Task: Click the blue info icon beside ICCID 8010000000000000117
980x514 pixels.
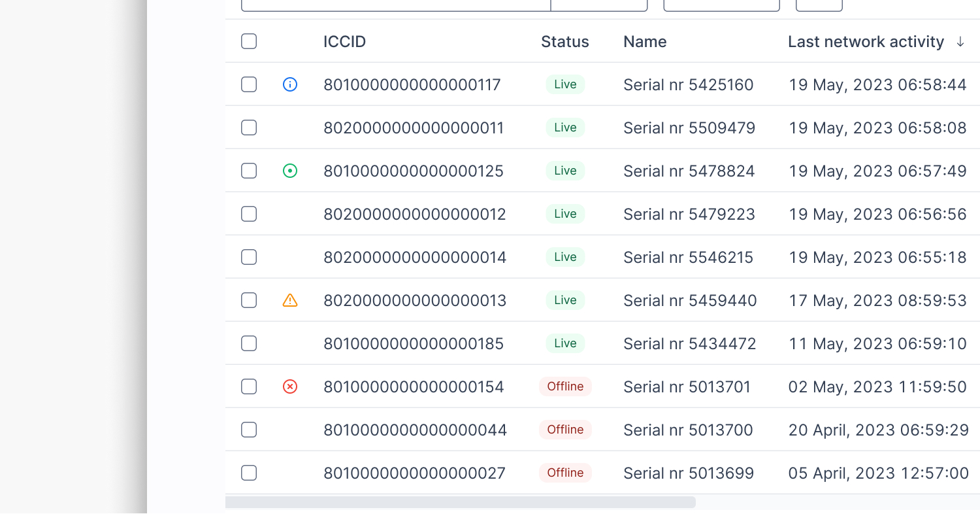Action: point(289,84)
